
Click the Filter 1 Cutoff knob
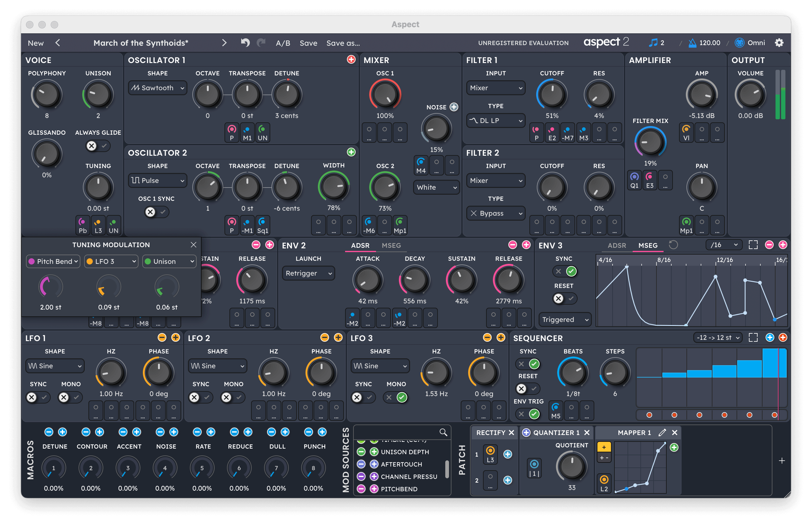[552, 94]
